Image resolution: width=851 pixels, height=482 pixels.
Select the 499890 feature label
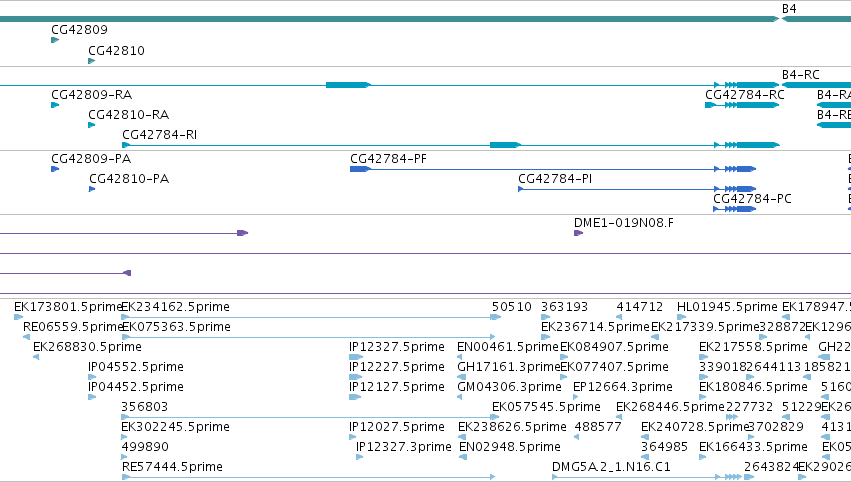click(145, 447)
